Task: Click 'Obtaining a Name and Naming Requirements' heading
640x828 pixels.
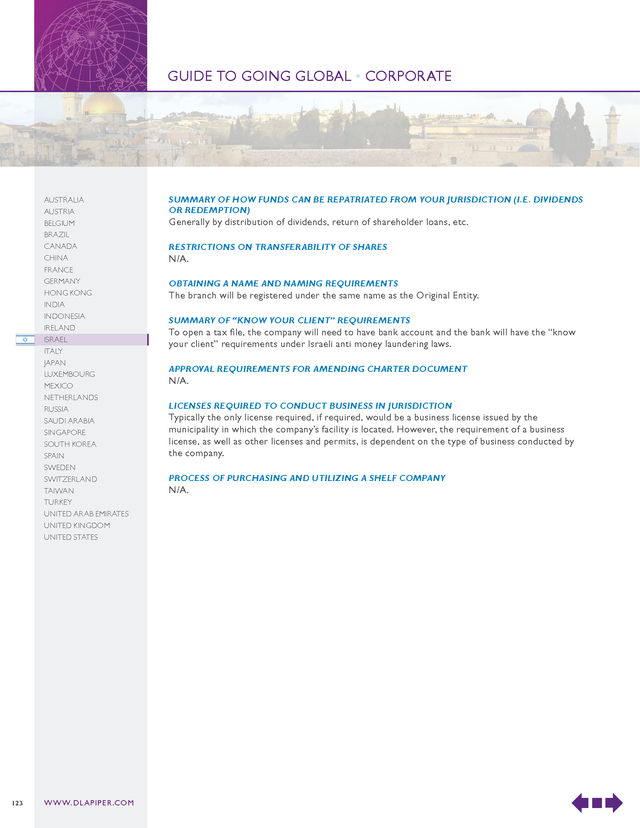Action: pos(284,284)
